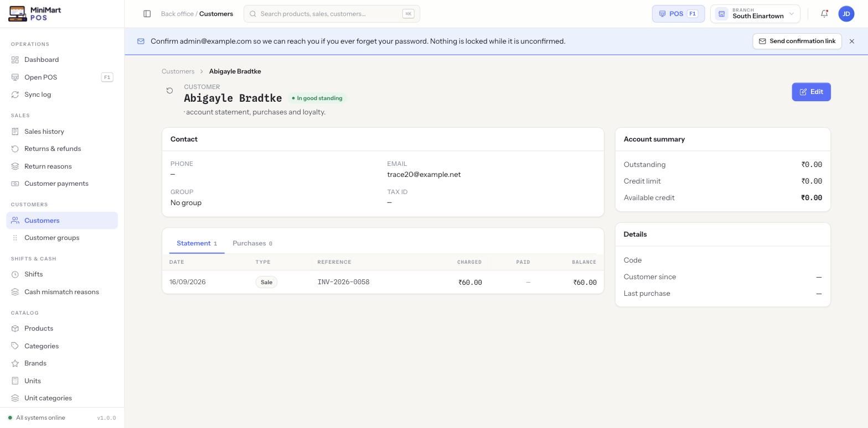The image size is (868, 428).
Task: Click the Shifts clock icon
Action: coord(15,274)
